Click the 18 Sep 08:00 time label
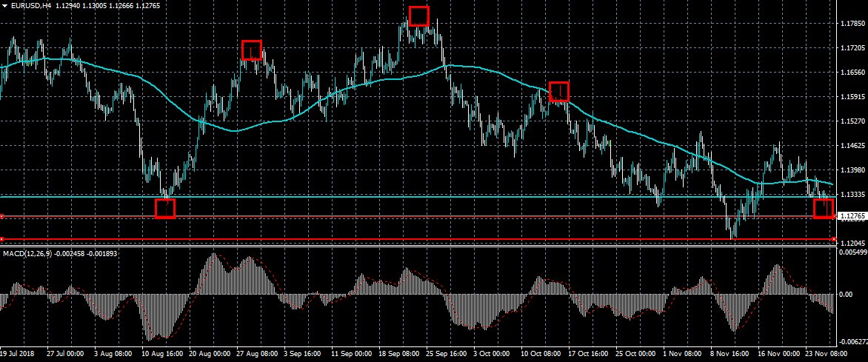 point(398,352)
